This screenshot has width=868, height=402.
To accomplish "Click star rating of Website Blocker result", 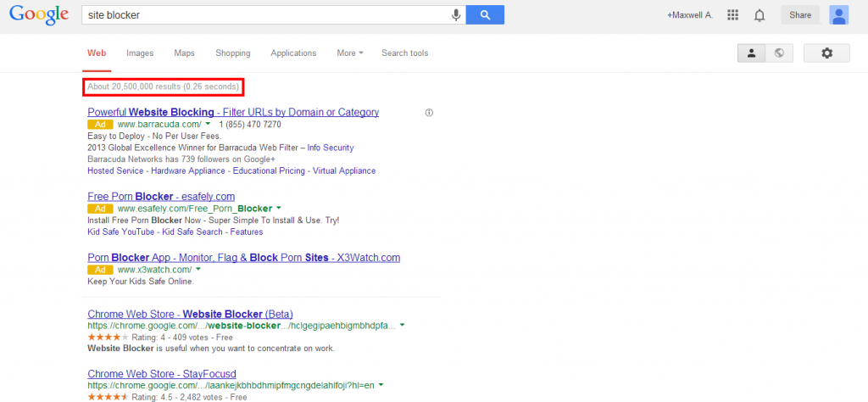I will [108, 338].
